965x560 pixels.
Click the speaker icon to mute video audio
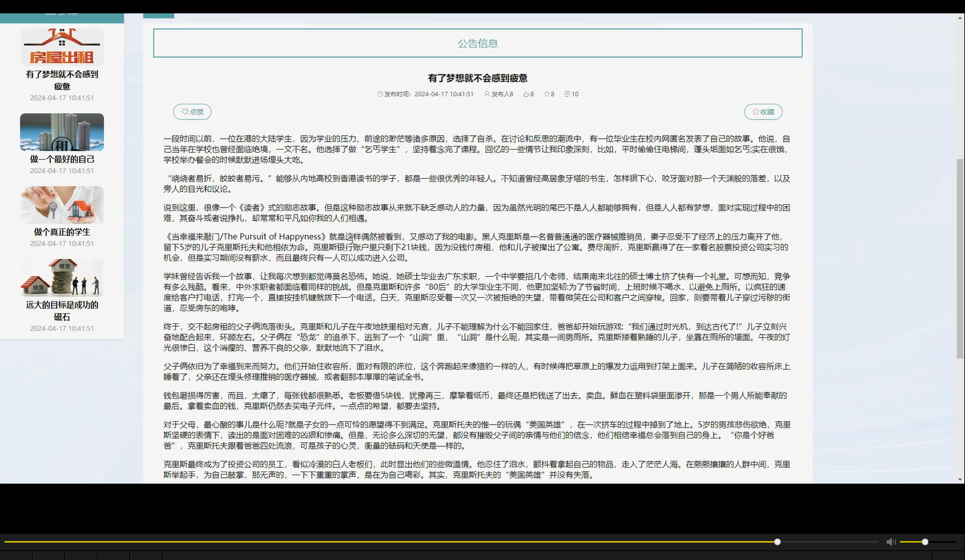point(891,542)
